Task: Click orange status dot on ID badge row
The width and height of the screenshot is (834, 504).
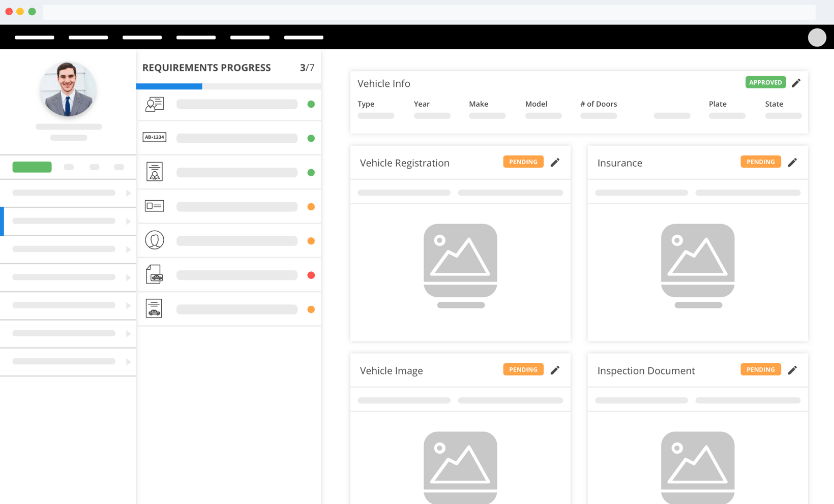Action: coord(311,207)
